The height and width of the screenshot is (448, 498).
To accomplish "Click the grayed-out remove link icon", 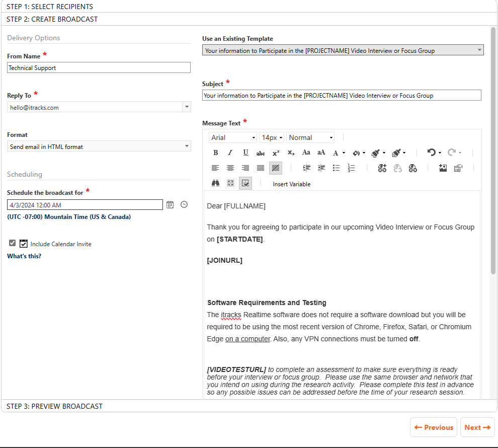I will click(397, 168).
